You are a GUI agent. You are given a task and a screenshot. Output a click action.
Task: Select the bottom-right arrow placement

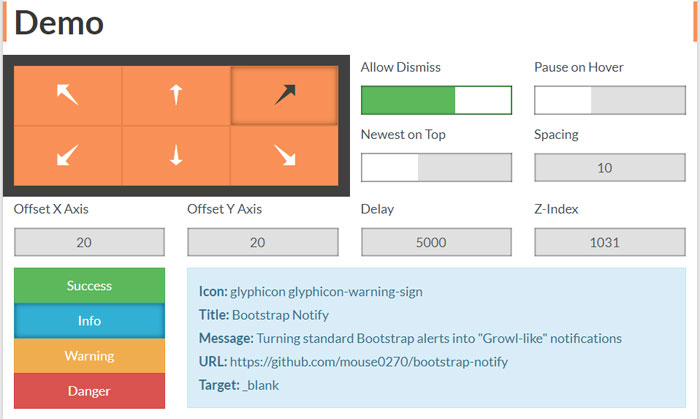point(284,156)
